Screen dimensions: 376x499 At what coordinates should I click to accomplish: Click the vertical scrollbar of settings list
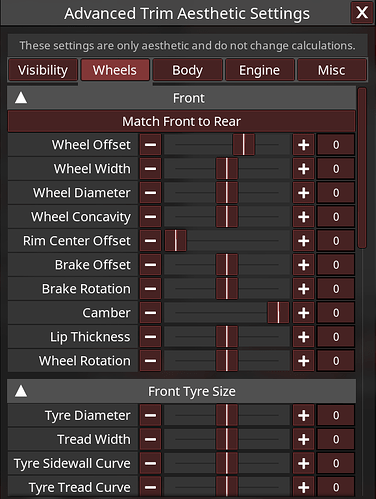coord(362,168)
